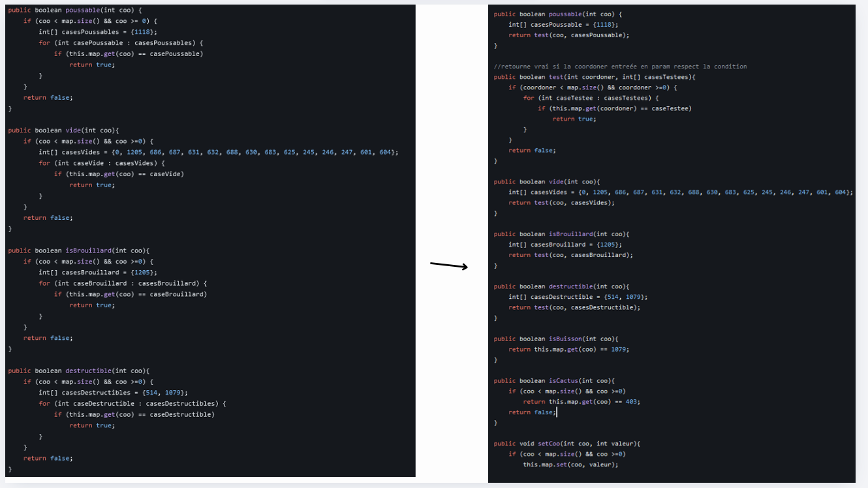
Task: Click condition 'this.map.get(coordoner) == caseTestee'
Action: 619,108
